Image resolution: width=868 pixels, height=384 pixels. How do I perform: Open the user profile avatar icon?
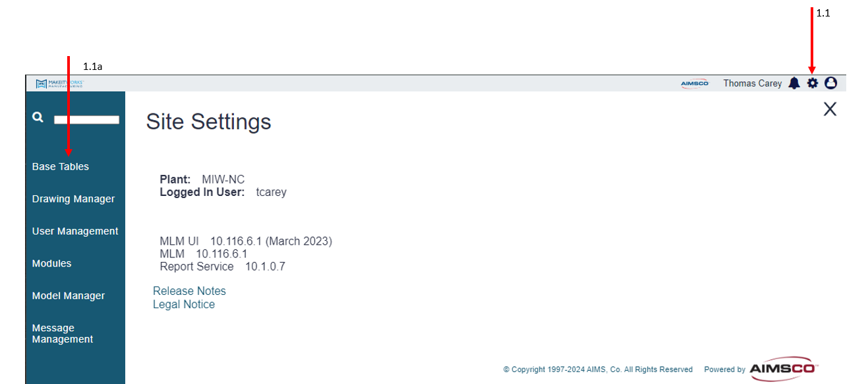click(830, 83)
